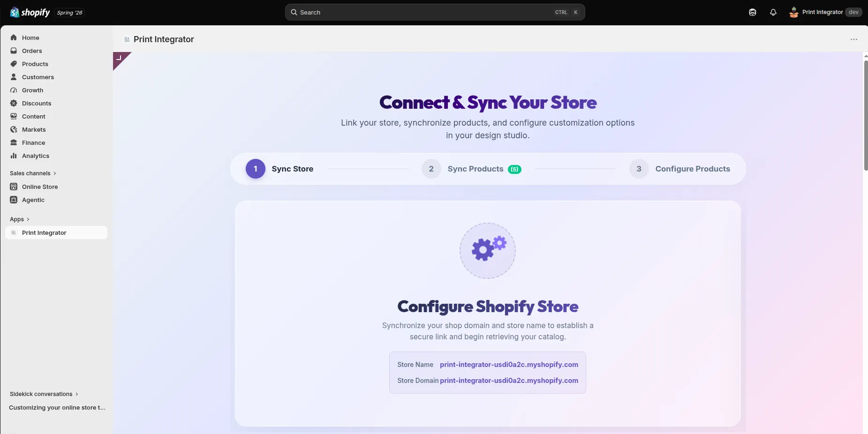The height and width of the screenshot is (434, 868).
Task: Click the Content image icon
Action: (x=14, y=116)
